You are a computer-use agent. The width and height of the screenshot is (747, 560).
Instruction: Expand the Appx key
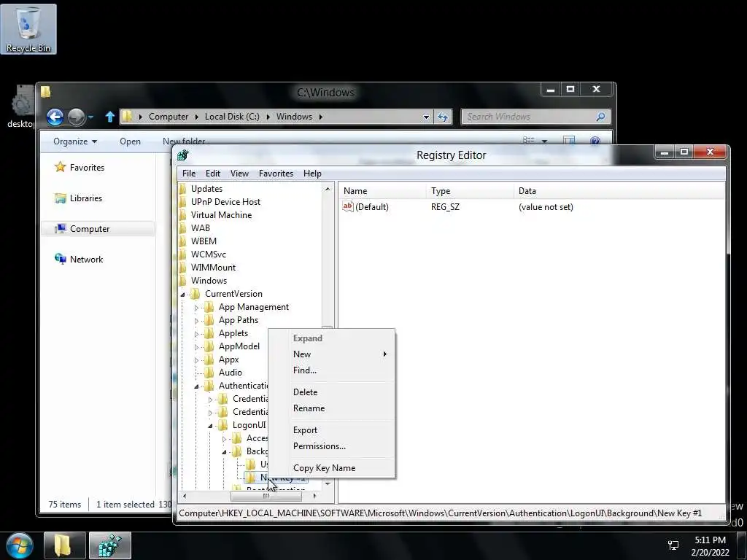tap(196, 360)
